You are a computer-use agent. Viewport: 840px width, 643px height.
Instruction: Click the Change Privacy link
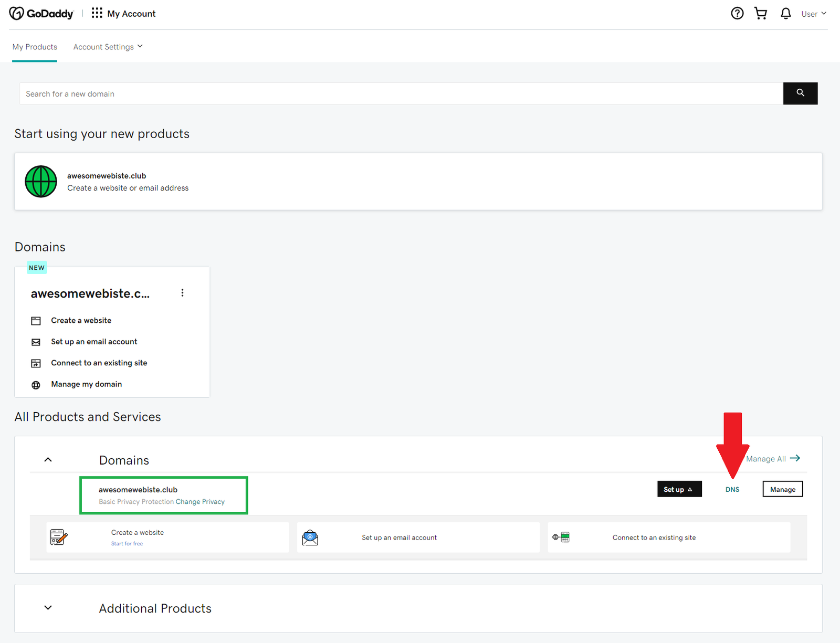coord(200,502)
